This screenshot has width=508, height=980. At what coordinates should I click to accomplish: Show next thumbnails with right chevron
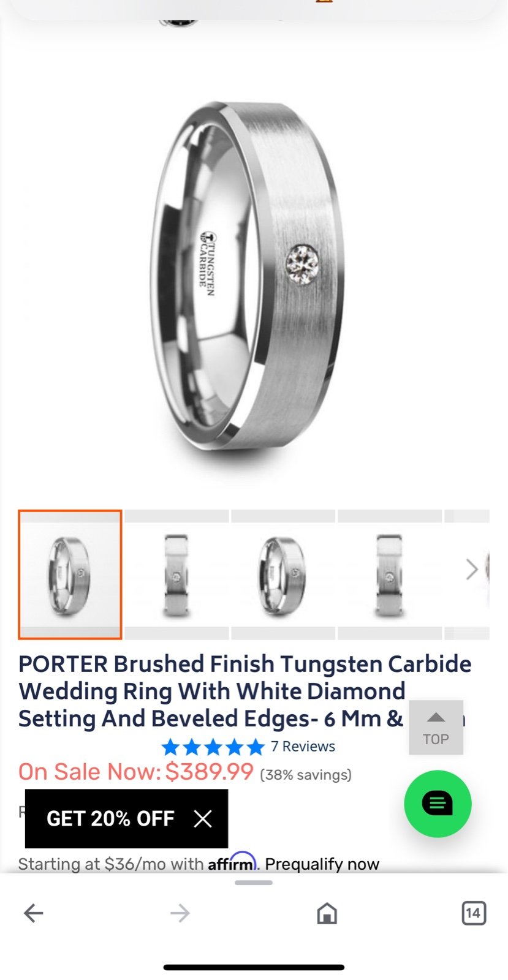pyautogui.click(x=471, y=569)
